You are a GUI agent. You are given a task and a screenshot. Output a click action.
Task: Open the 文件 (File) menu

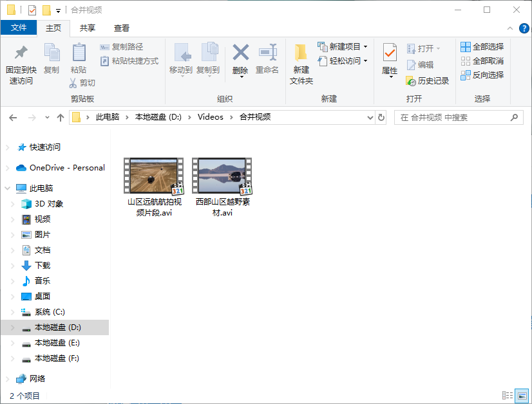tap(19, 28)
